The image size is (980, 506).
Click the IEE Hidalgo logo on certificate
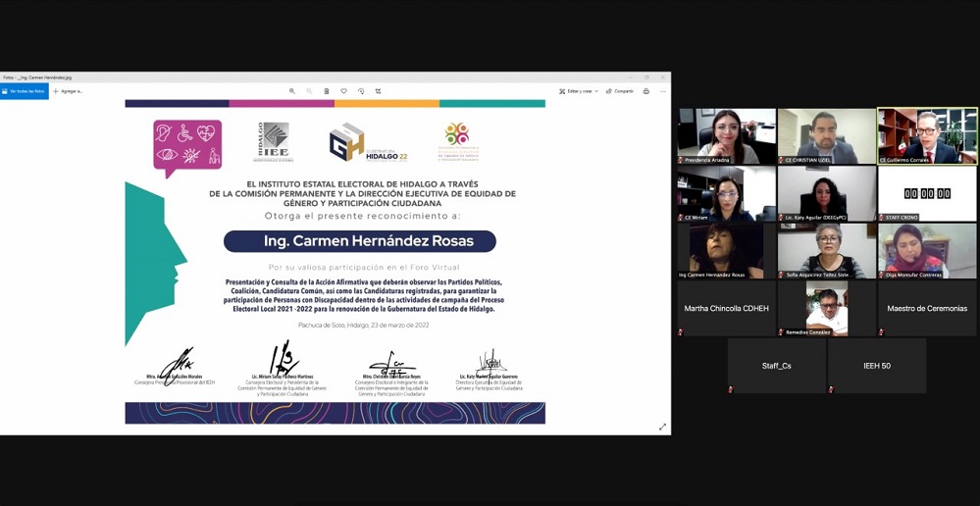[274, 142]
